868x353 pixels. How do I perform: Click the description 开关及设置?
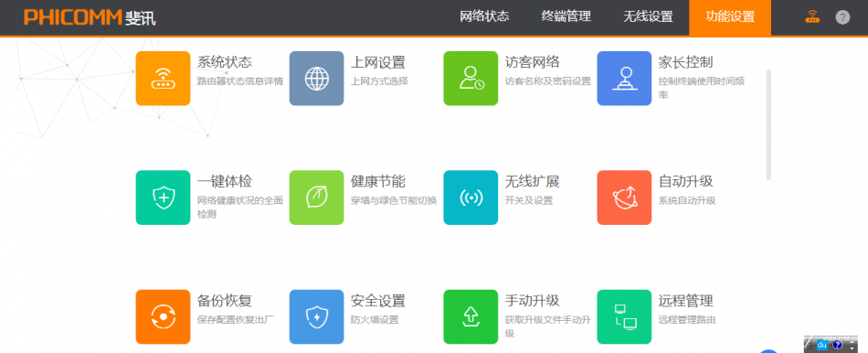tap(529, 200)
